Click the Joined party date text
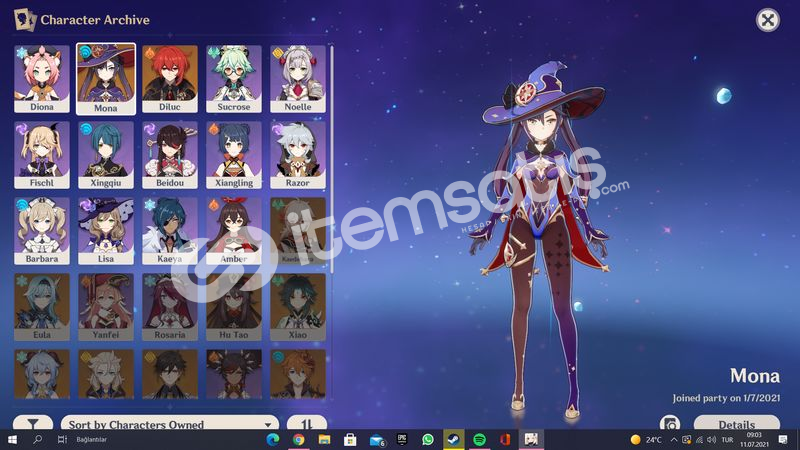Screen dimensions: 800x450 tap(726, 398)
